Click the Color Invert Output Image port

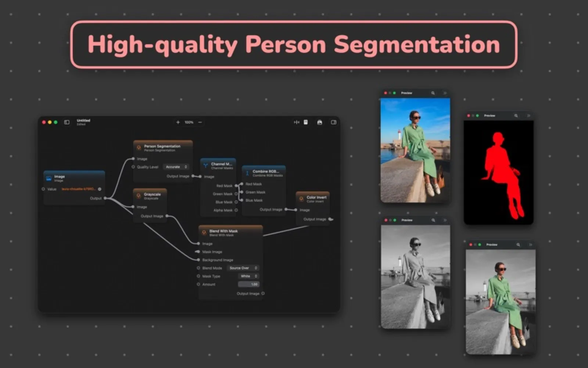330,219
